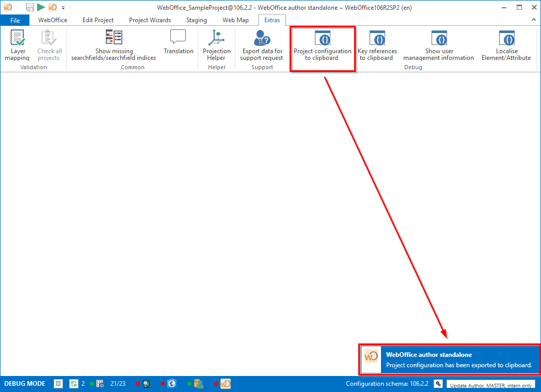
Task: Collapse the ribbon with the top-right chevron
Action: coord(533,20)
